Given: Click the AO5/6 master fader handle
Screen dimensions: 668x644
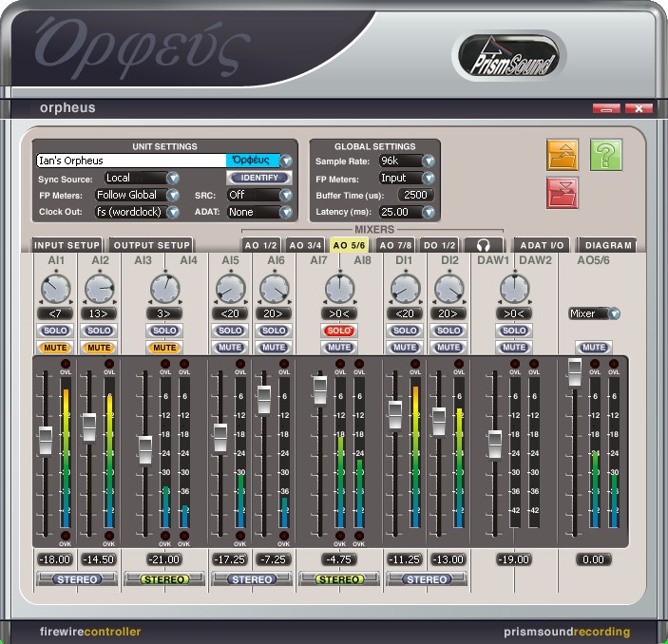Looking at the screenshot, I should 575,373.
